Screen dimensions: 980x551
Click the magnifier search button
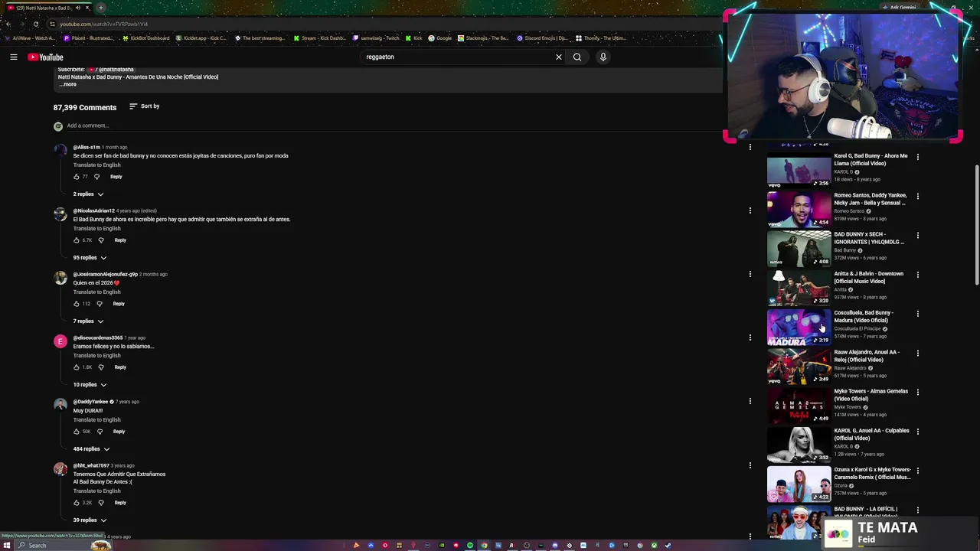click(577, 57)
